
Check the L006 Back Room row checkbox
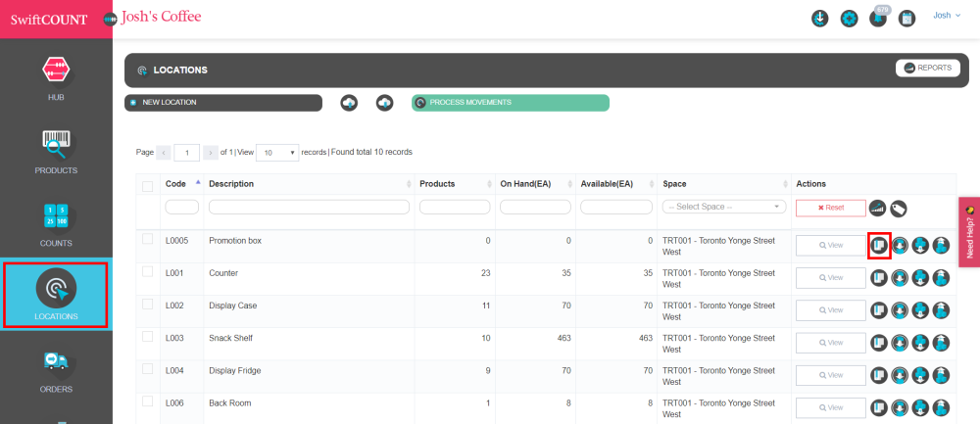coord(148,400)
